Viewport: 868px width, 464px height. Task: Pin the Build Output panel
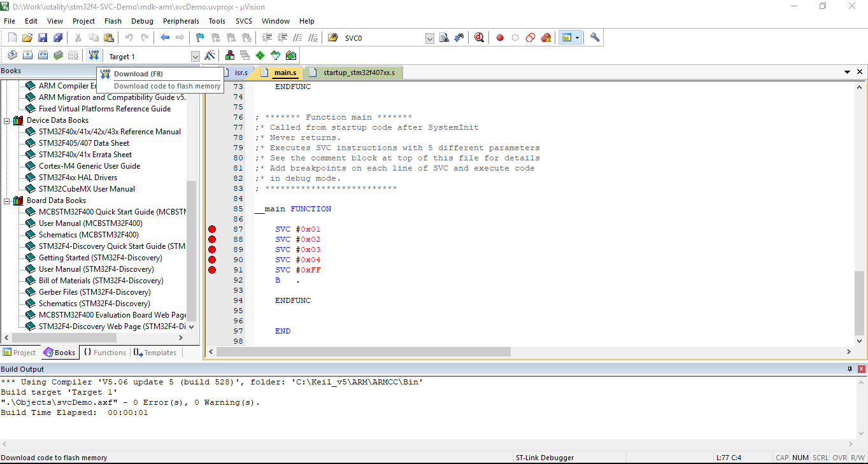[850, 369]
